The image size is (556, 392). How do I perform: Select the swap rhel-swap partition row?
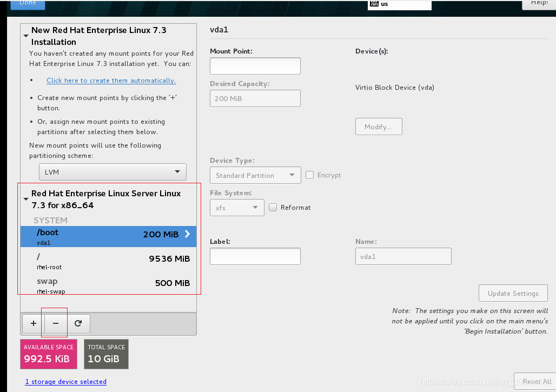tap(109, 285)
